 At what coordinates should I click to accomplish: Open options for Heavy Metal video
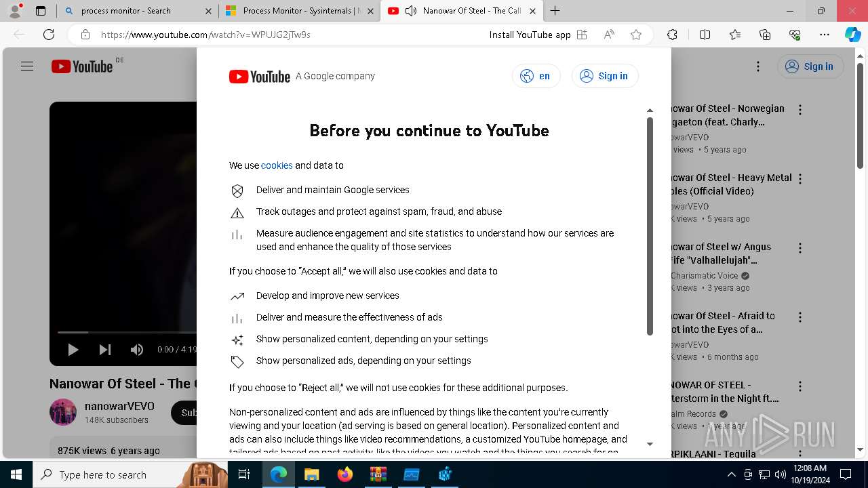pos(800,179)
